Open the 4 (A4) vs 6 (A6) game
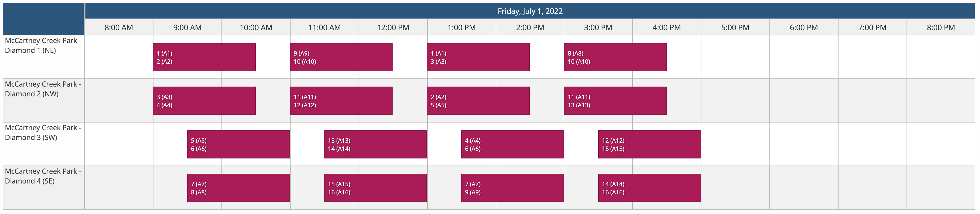The image size is (980, 214). coord(512,144)
